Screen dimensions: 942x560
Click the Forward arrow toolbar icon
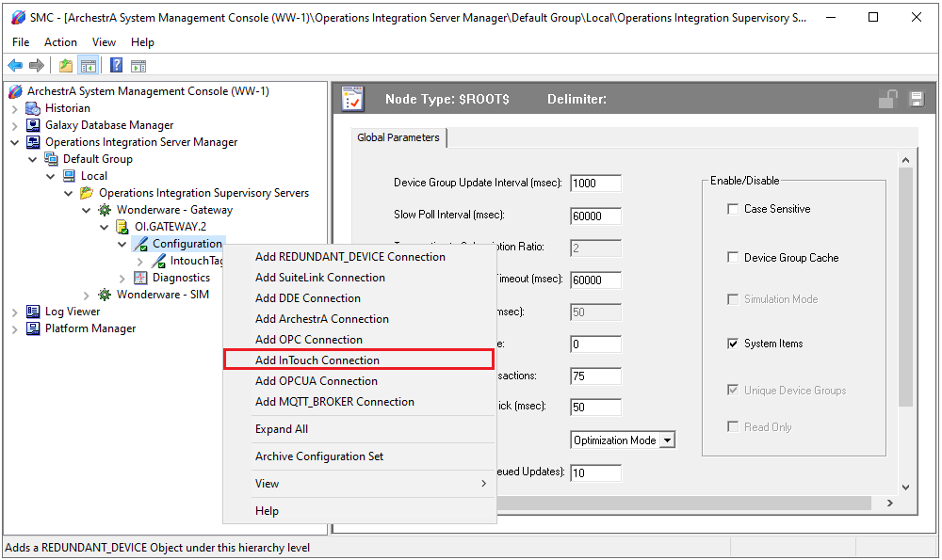pyautogui.click(x=37, y=66)
